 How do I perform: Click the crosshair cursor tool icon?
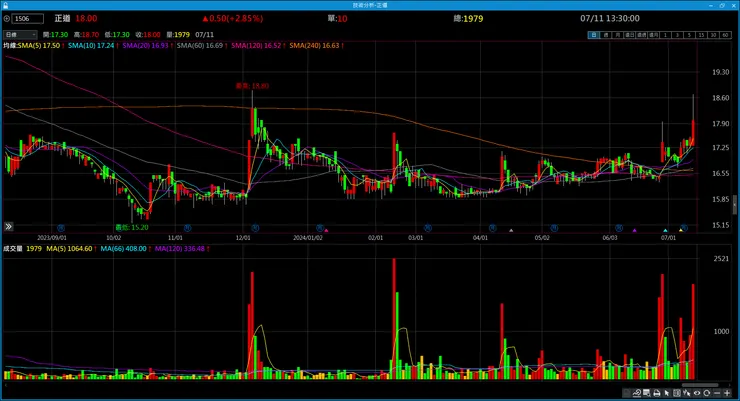click(687, 393)
